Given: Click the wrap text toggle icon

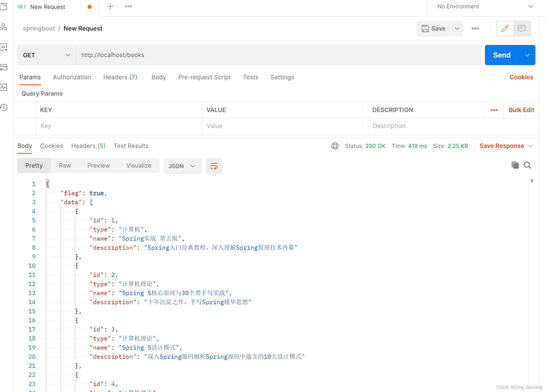Looking at the screenshot, I should (x=214, y=166).
